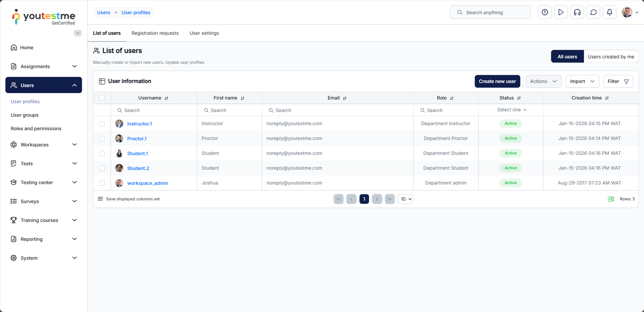Select the Student.2 row checkbox
The width and height of the screenshot is (644, 312).
point(102,168)
